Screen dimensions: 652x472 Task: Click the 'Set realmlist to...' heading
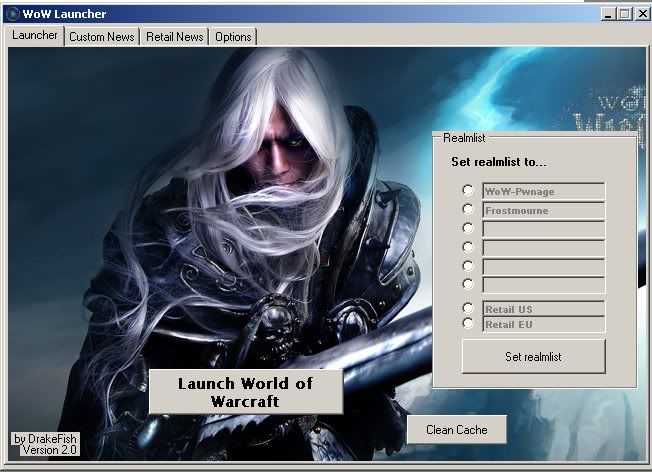pos(499,162)
